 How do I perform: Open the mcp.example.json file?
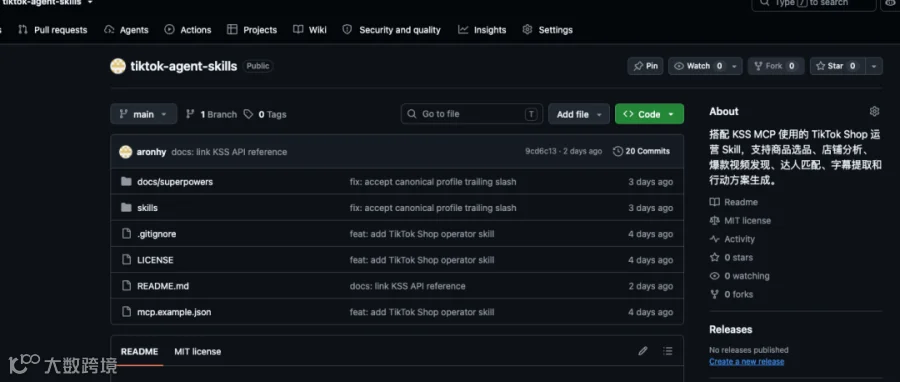point(174,312)
